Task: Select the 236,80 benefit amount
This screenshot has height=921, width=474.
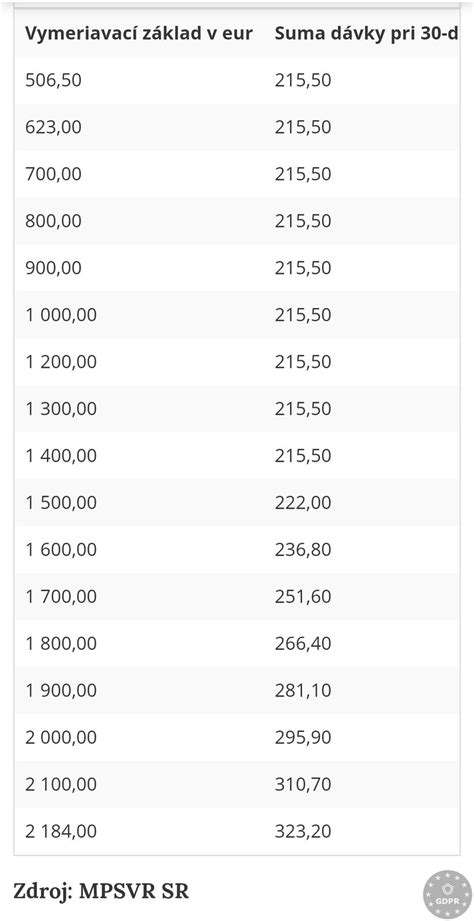Action: coord(303,550)
